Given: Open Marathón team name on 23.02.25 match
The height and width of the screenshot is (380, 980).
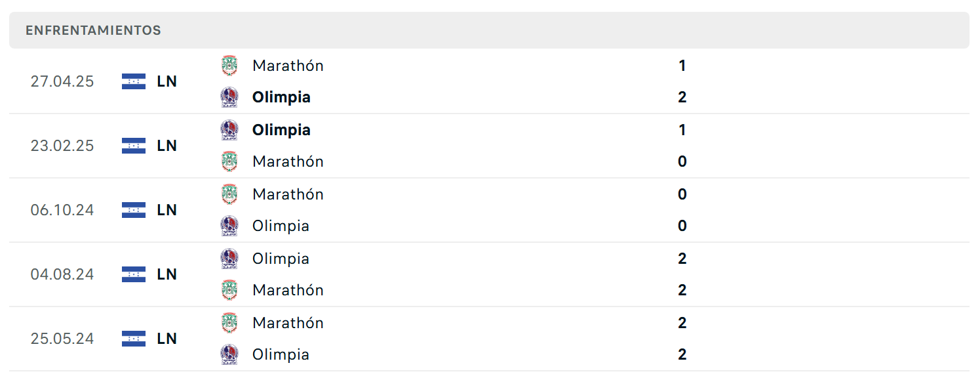Looking at the screenshot, I should (288, 161).
